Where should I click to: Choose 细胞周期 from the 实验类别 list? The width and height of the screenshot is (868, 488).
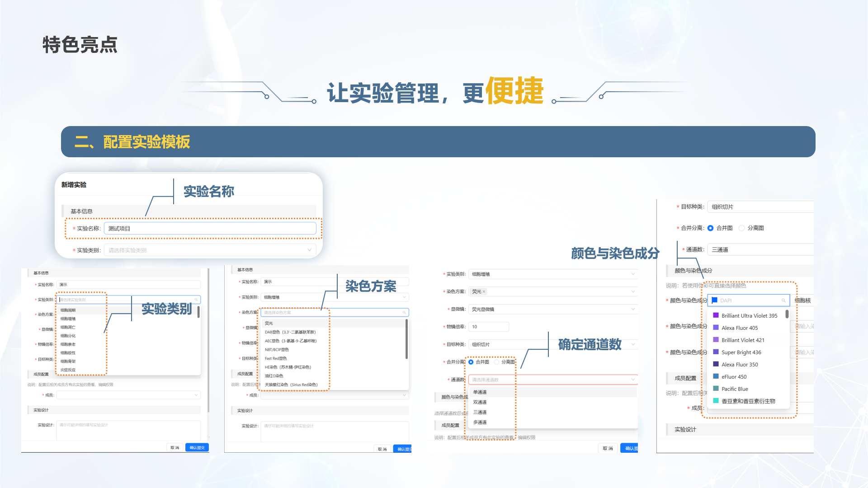[68, 310]
